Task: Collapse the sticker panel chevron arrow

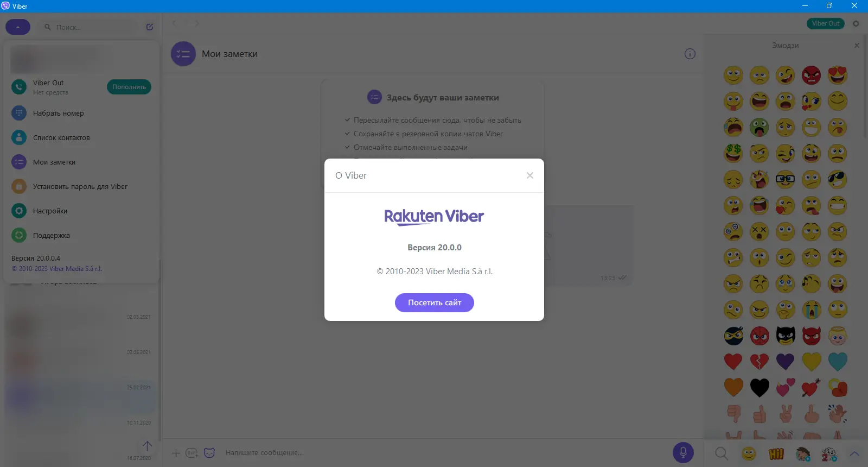Action: pyautogui.click(x=854, y=453)
